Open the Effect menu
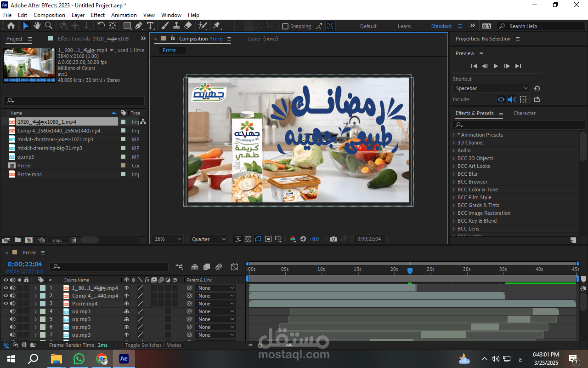 tap(98, 15)
